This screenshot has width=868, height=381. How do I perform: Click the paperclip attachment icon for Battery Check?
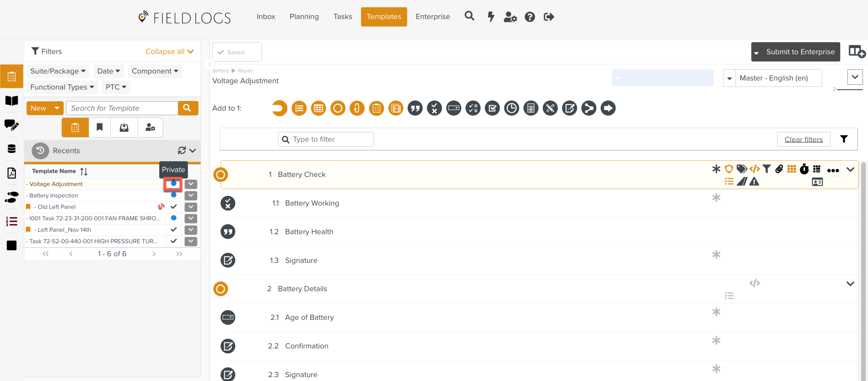(x=779, y=169)
